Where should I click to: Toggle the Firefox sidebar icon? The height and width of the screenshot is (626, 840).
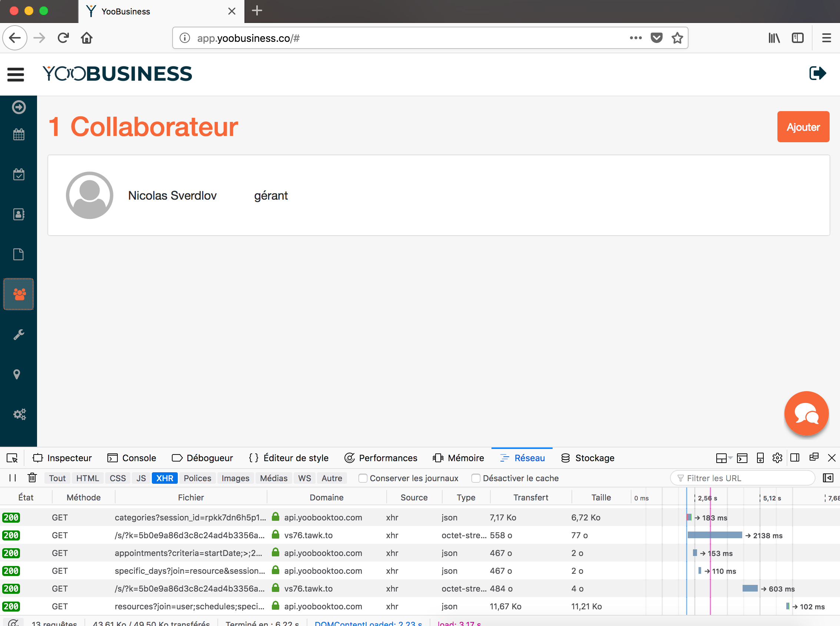click(x=797, y=38)
